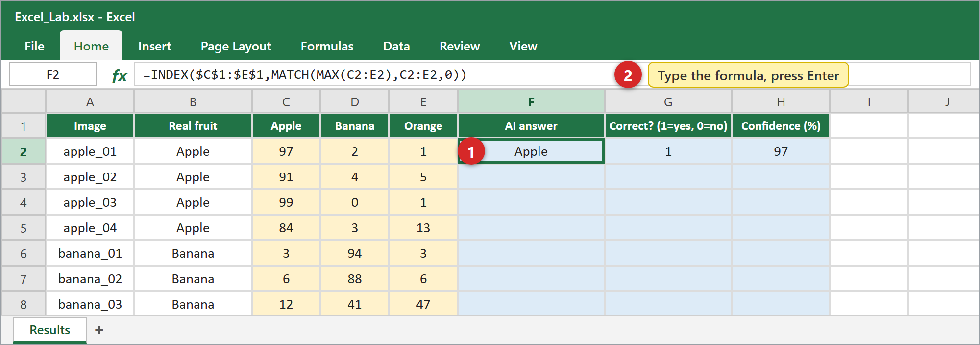
Task: Click the 'AI answer' header cell
Action: (x=531, y=126)
